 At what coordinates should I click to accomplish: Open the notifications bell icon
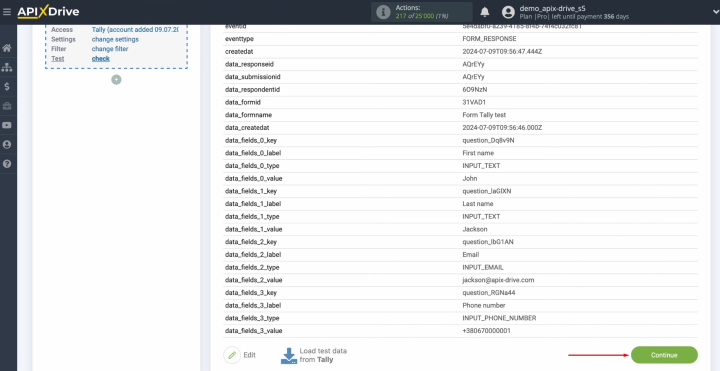485,12
